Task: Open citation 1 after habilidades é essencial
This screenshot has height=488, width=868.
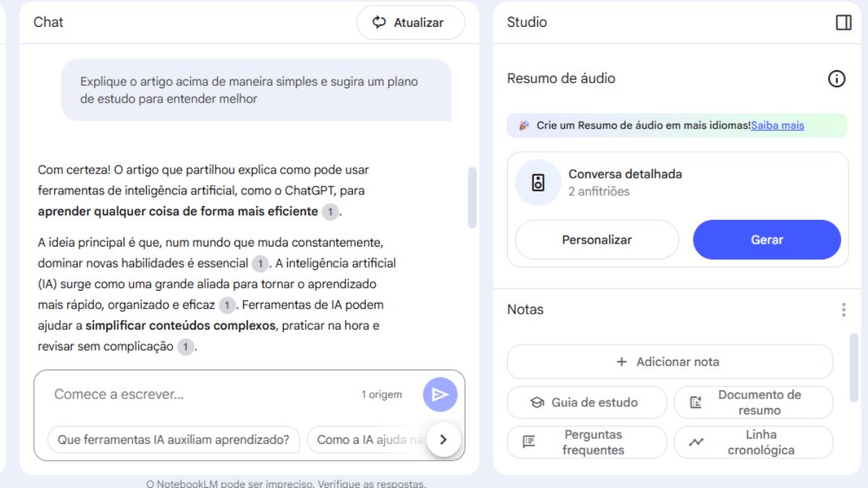Action: point(260,264)
